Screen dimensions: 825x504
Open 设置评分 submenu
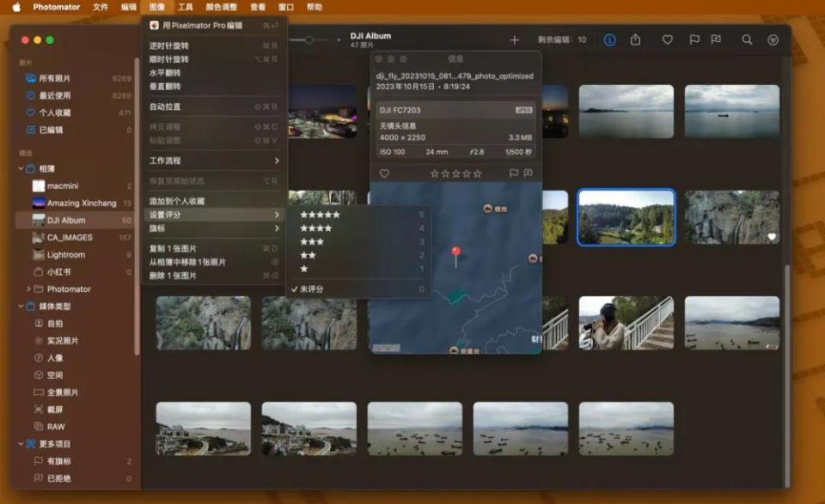(214, 215)
